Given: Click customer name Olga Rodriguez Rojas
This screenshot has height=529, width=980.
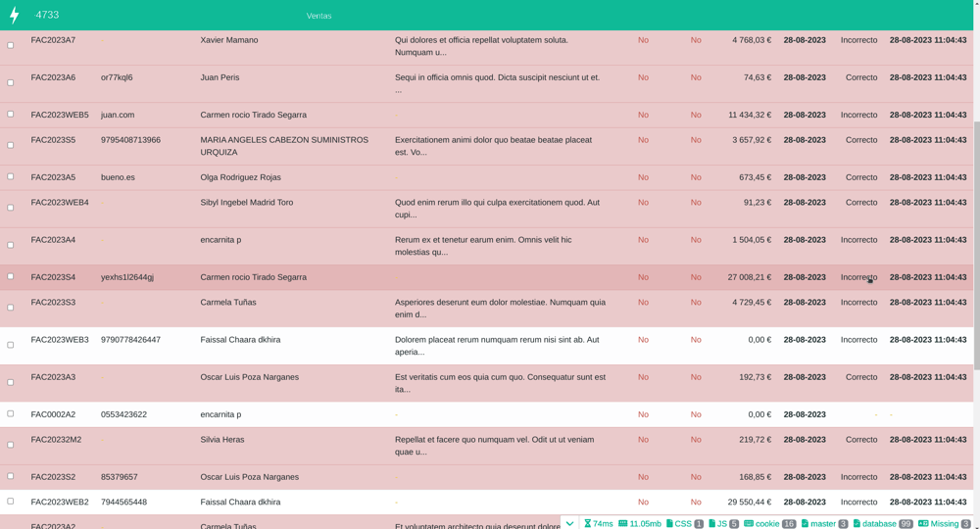Looking at the screenshot, I should [241, 177].
